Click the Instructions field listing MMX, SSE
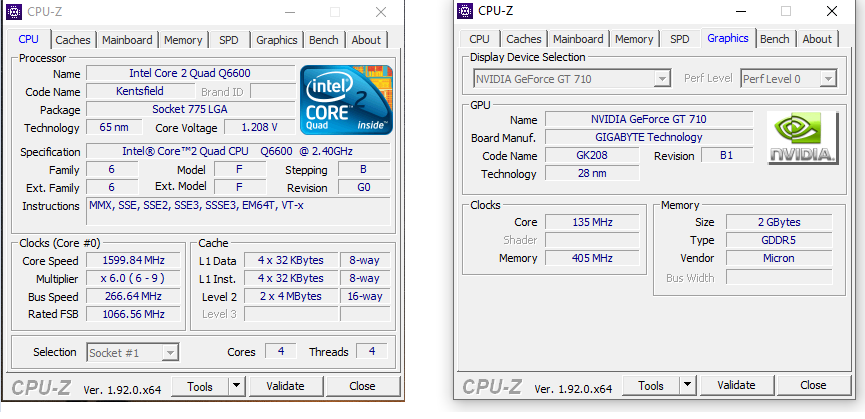Viewport: 865px width, 419px height. (238, 212)
